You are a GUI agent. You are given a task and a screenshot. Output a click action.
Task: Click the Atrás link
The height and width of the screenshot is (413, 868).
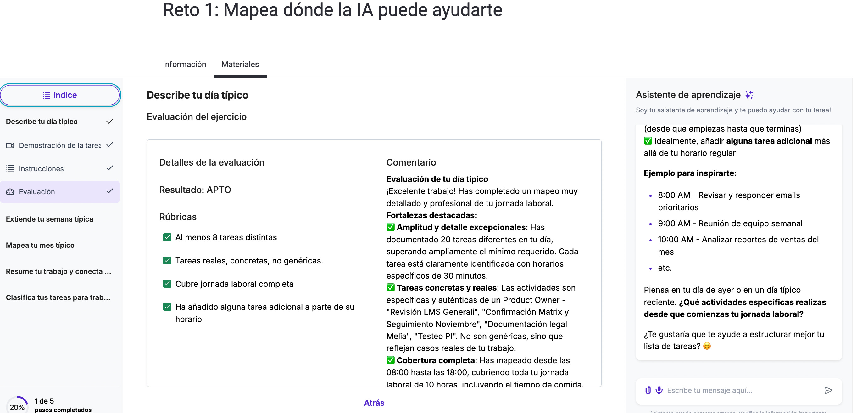tap(374, 403)
